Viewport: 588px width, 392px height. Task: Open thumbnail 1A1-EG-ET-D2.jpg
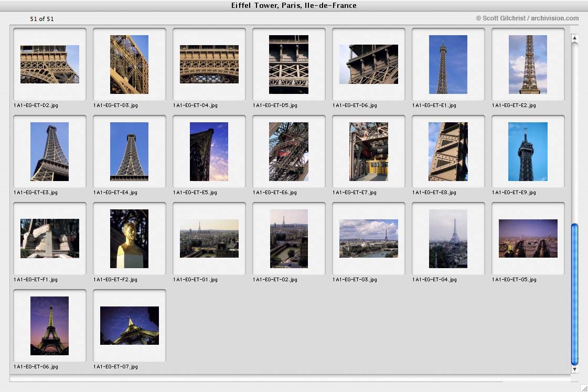click(x=49, y=64)
